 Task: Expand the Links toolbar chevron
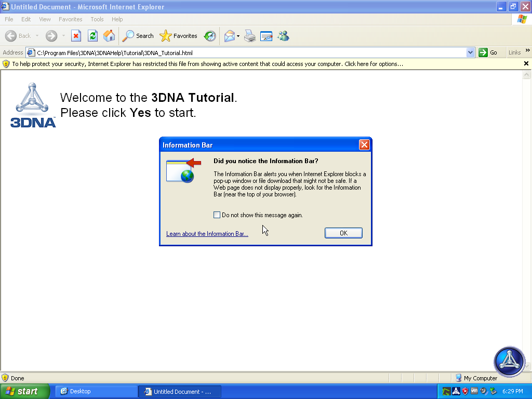528,50
